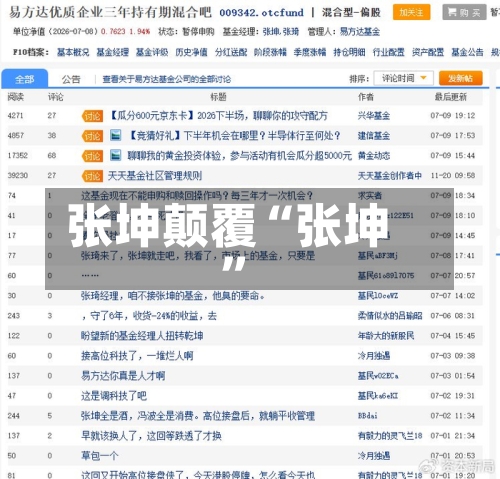Open 基本概况 in F10 archive
The width and height of the screenshot is (500, 479).
coord(73,52)
